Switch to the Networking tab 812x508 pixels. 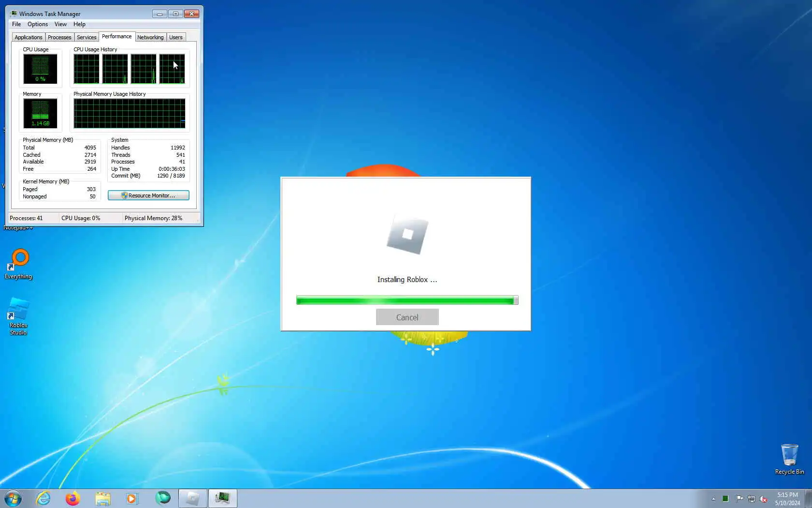[x=150, y=37]
